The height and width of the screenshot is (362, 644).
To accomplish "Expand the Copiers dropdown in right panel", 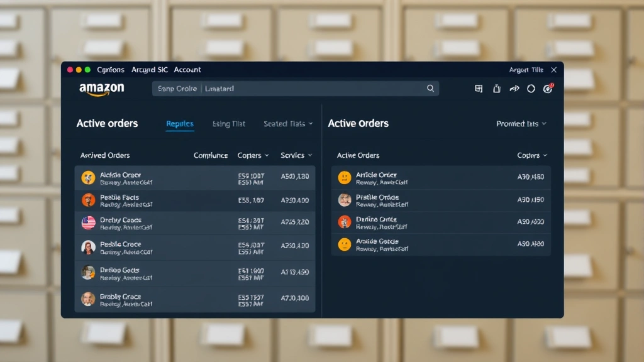I will coord(531,155).
